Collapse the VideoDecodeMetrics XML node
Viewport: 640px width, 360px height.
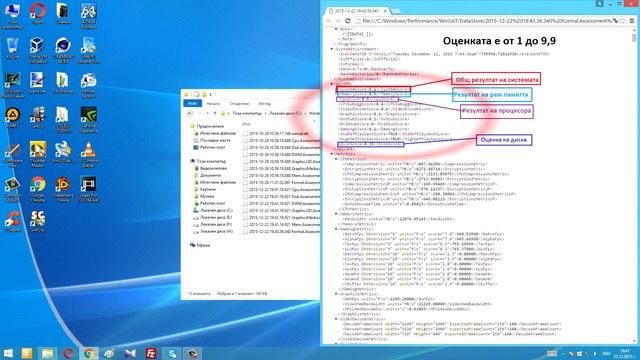[336, 319]
